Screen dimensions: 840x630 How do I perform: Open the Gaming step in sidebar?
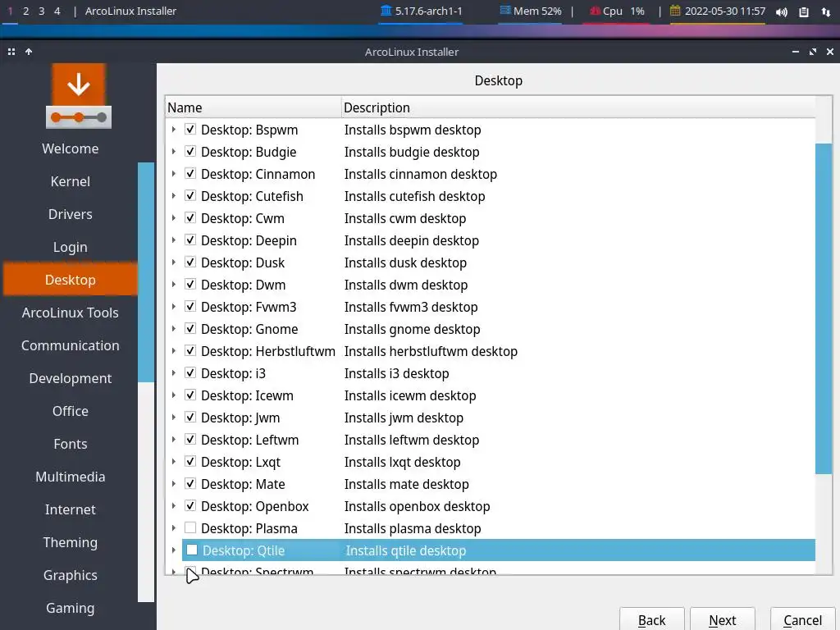[71, 608]
